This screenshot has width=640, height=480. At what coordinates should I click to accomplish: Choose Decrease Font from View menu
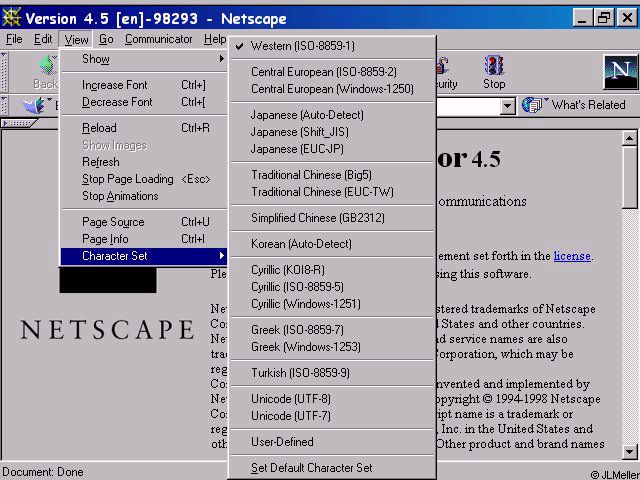(144, 102)
